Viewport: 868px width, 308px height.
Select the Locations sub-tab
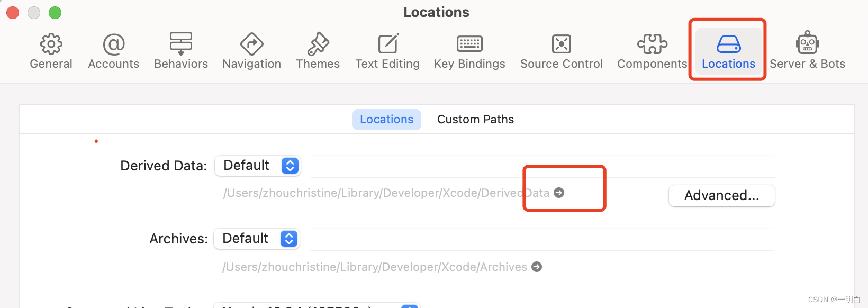coord(387,120)
